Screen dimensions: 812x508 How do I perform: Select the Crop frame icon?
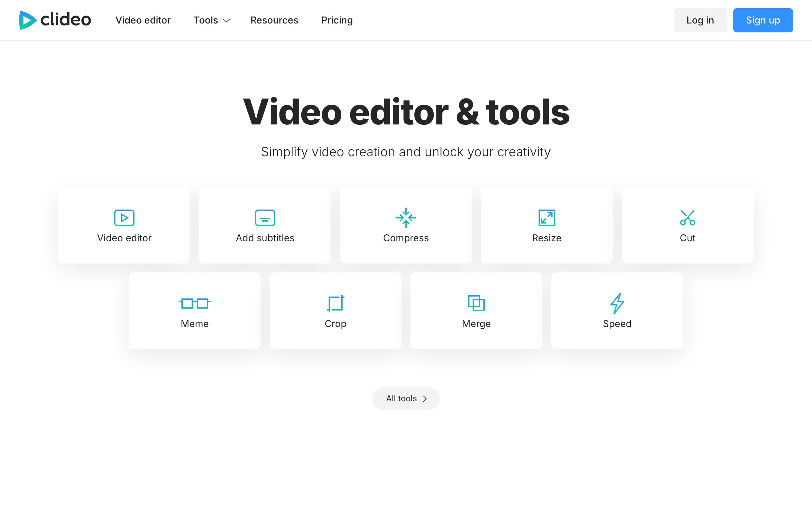336,304
